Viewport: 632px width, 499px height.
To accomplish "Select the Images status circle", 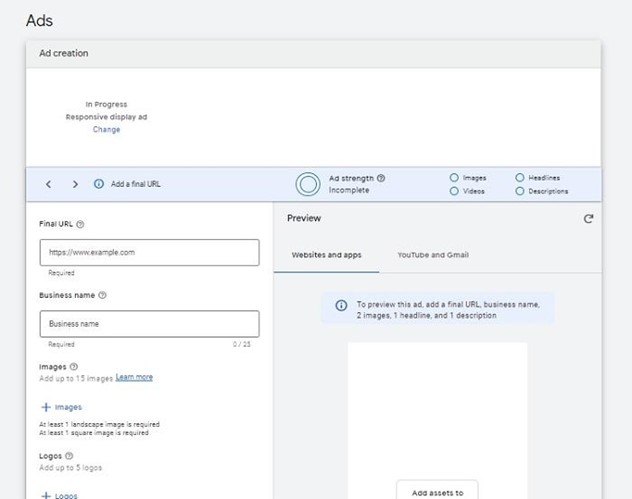I will tap(454, 178).
